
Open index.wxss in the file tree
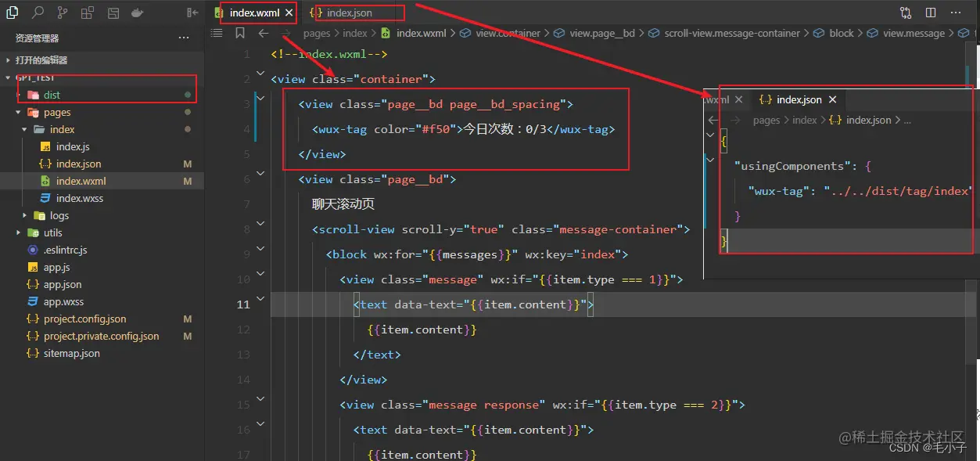point(80,198)
